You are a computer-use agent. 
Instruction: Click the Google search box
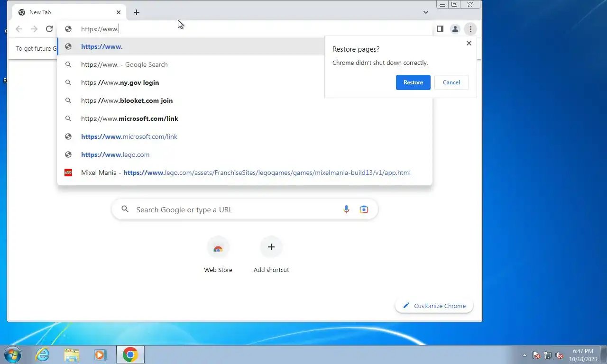pyautogui.click(x=245, y=209)
